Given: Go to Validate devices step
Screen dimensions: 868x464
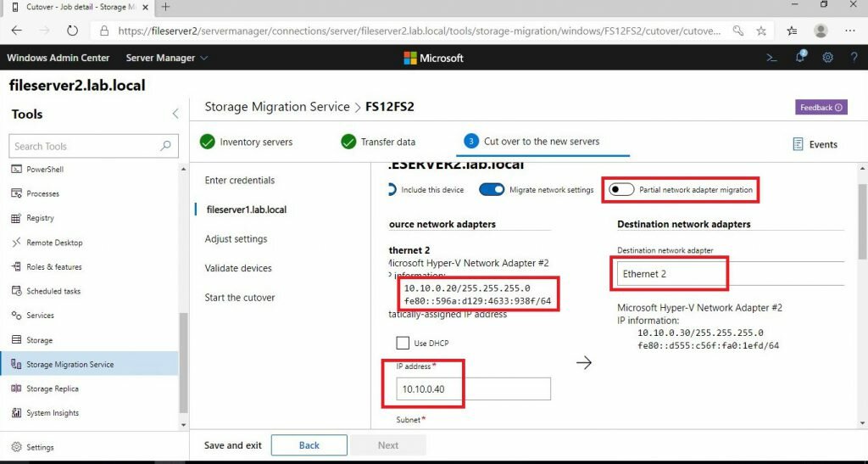Looking at the screenshot, I should (238, 269).
